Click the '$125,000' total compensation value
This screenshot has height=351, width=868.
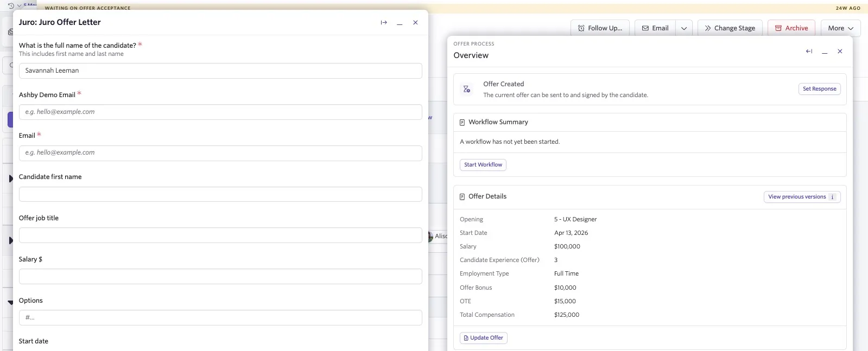[x=567, y=315]
